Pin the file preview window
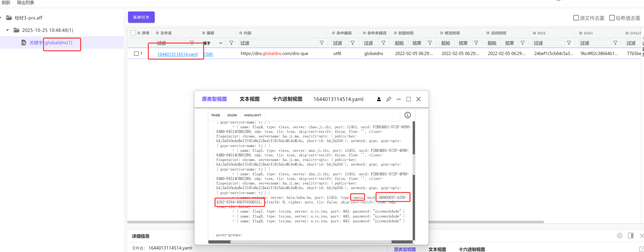 point(388,99)
